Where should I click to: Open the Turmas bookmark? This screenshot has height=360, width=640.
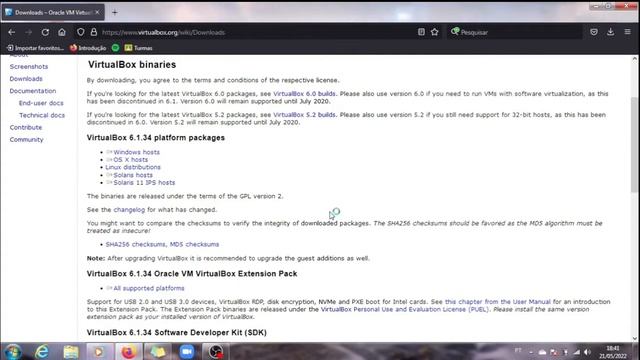(138, 48)
